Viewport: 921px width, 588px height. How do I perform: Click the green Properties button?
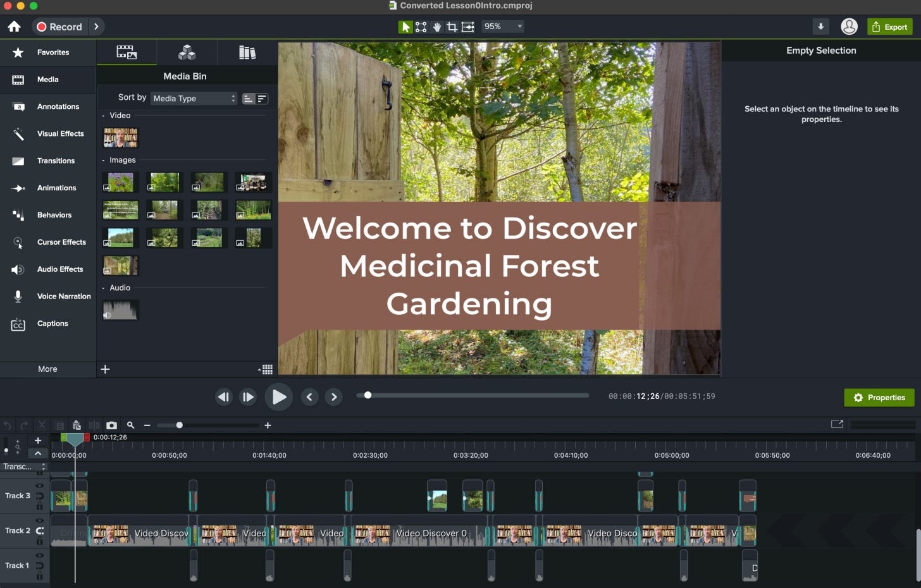click(x=879, y=398)
